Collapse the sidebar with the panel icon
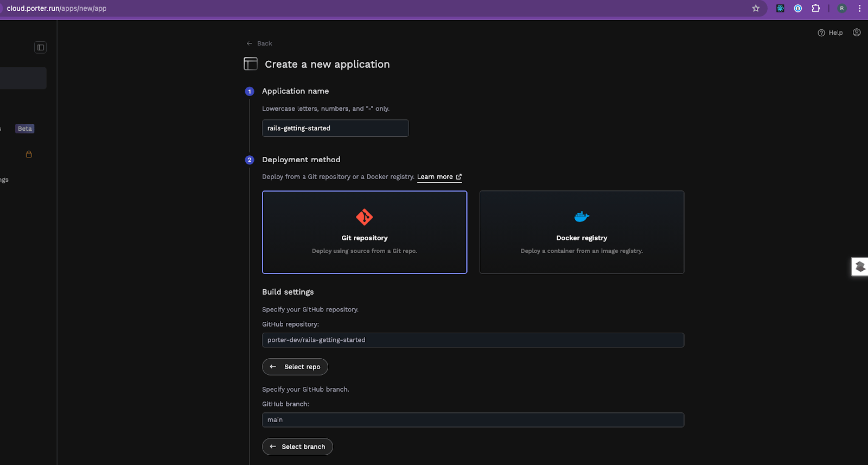This screenshot has width=868, height=465. pyautogui.click(x=41, y=48)
